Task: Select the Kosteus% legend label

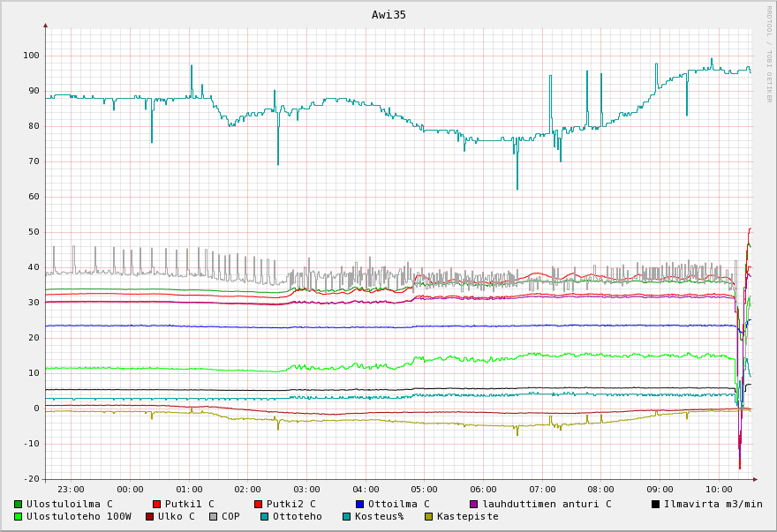Action: (x=379, y=517)
